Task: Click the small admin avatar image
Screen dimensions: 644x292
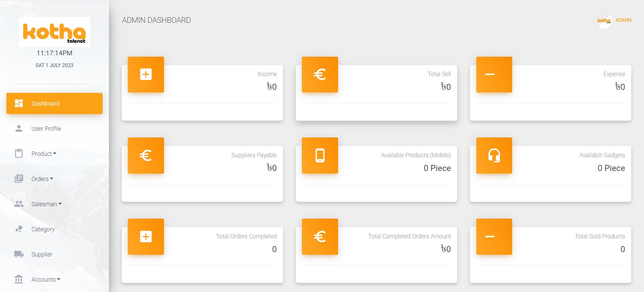Action: (604, 21)
